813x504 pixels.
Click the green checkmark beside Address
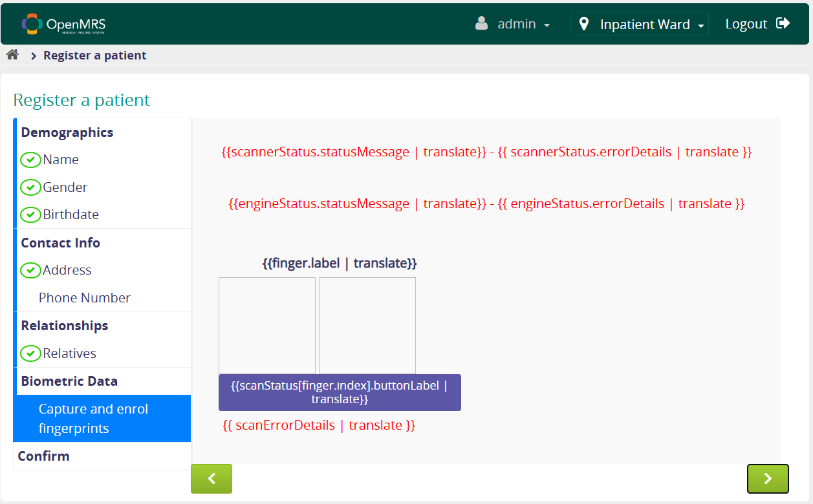[30, 270]
